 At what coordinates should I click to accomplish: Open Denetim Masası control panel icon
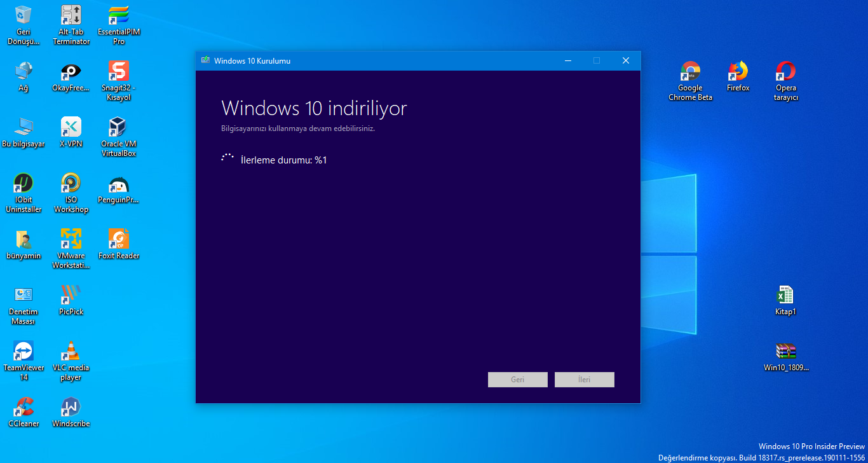click(24, 304)
